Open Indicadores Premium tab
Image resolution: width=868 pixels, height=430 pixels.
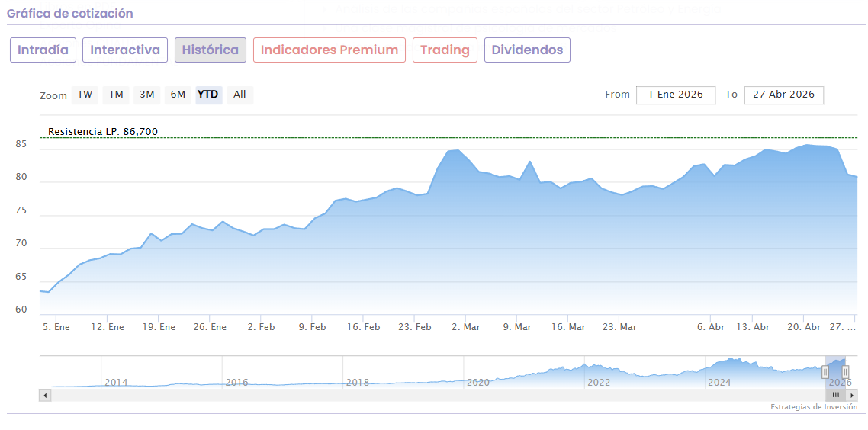330,50
